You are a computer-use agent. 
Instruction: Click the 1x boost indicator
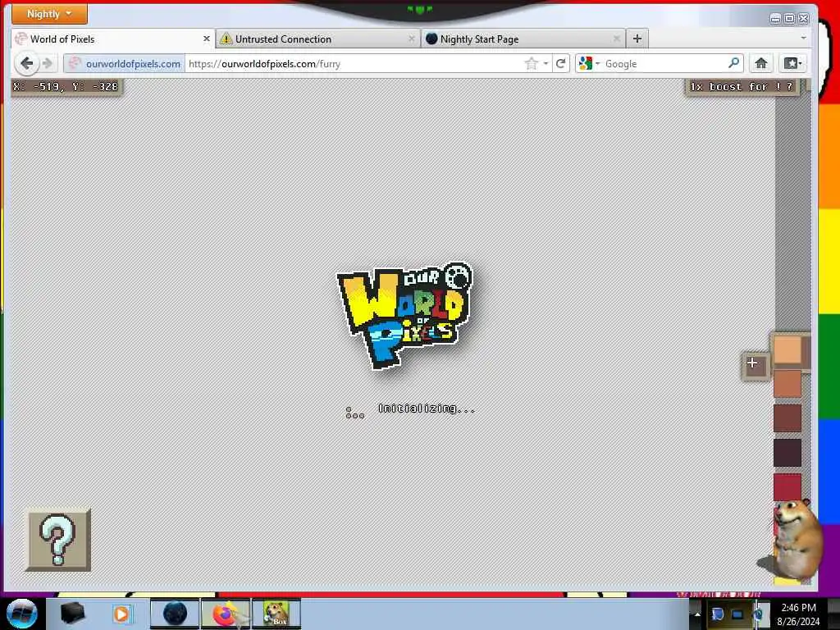pyautogui.click(x=742, y=87)
